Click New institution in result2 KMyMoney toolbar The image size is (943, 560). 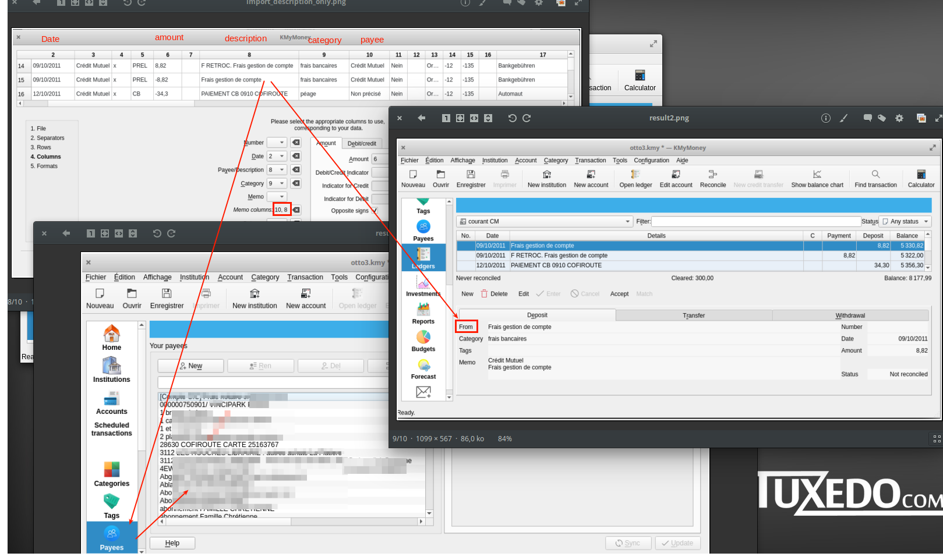click(x=547, y=179)
